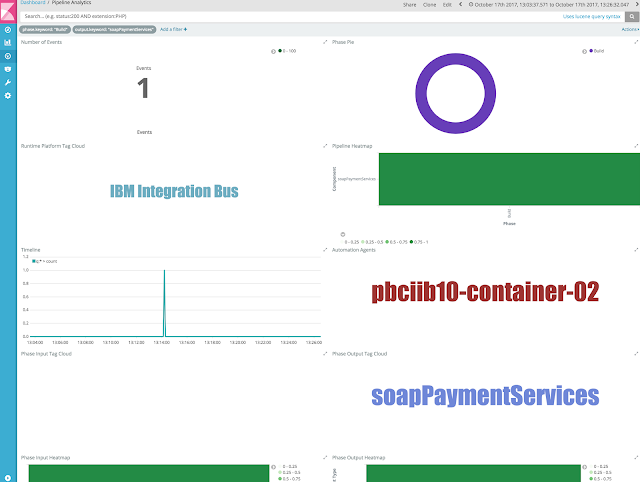Click the purple Phase Pie ring

(x=456, y=58)
